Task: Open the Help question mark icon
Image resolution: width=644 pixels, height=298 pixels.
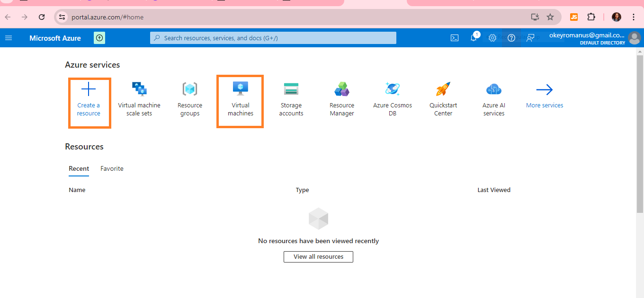Action: pos(511,38)
